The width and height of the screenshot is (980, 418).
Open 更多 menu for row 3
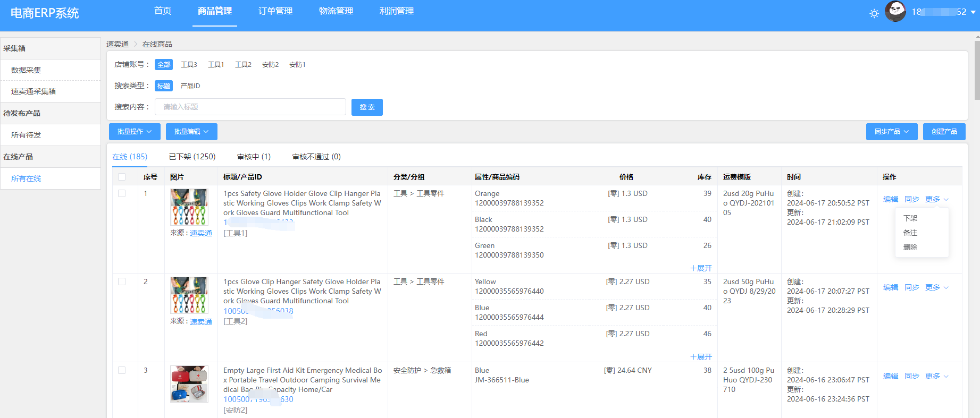pyautogui.click(x=936, y=376)
